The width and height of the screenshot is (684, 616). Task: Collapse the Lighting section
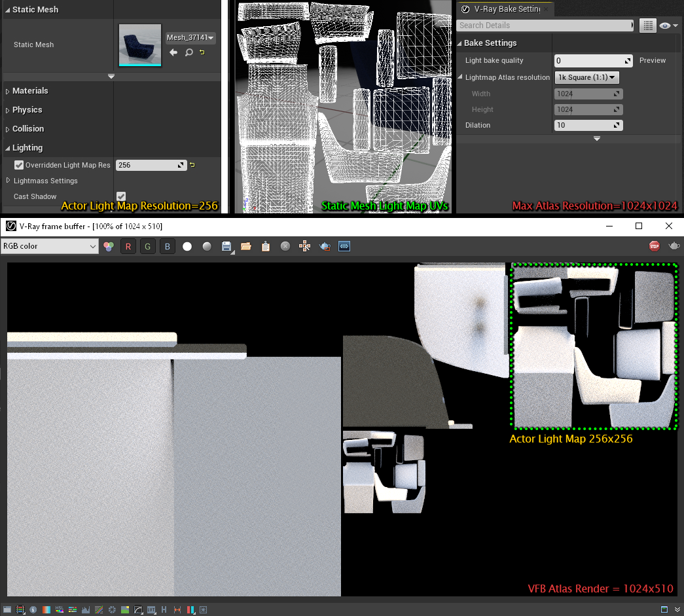(x=7, y=149)
